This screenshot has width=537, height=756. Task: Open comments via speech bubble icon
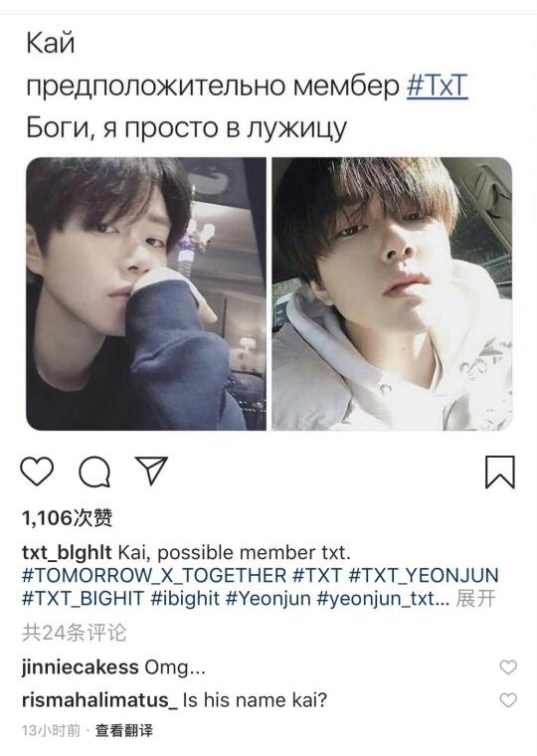click(x=94, y=472)
